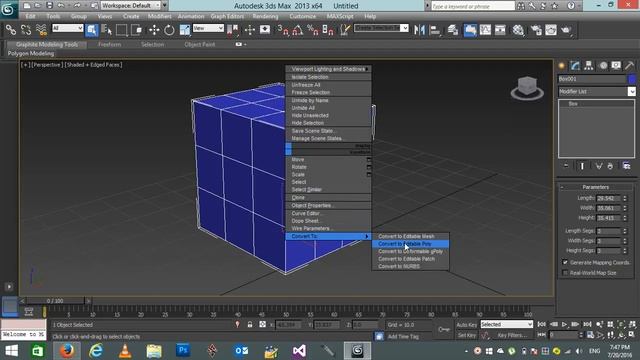The height and width of the screenshot is (360, 640).
Task: Expand the Modifier List dropdown
Action: pos(631,91)
